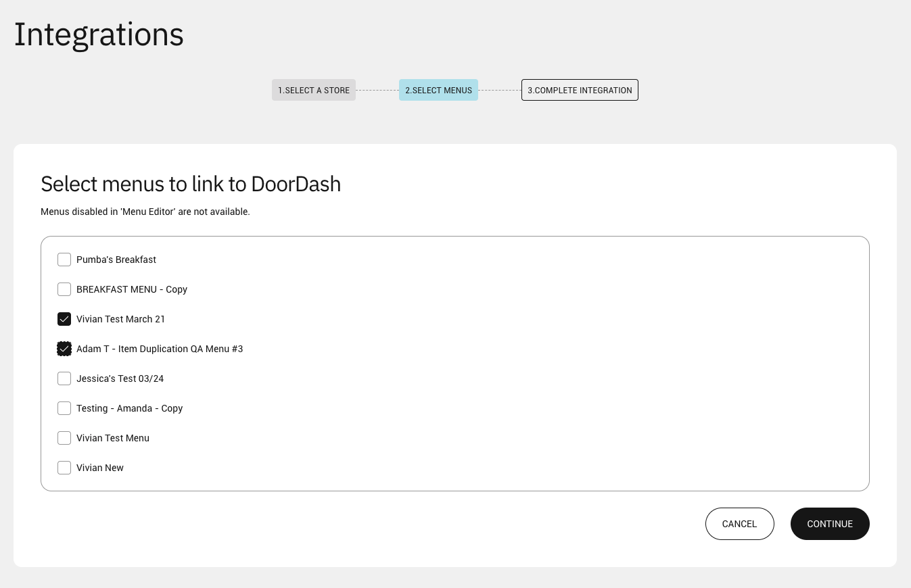Check the "BREAKFAST MENU - Copy" checkbox
This screenshot has width=911, height=588.
pyautogui.click(x=64, y=289)
